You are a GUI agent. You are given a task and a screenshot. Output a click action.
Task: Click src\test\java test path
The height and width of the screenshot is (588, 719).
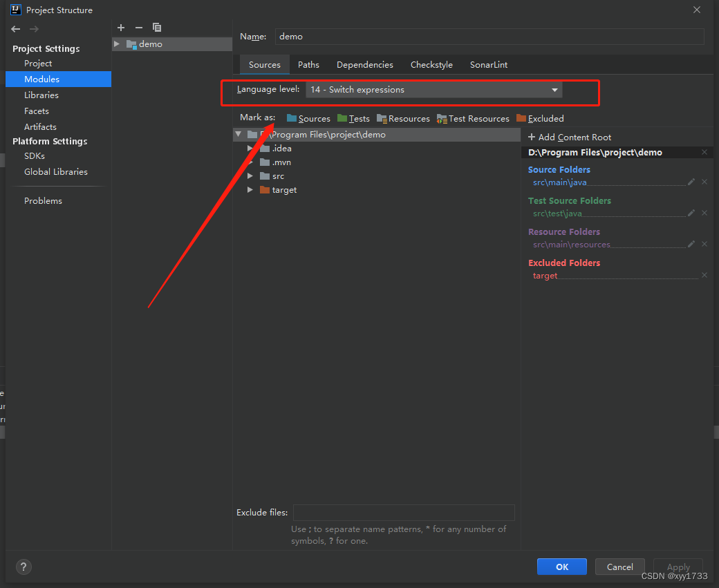557,214
